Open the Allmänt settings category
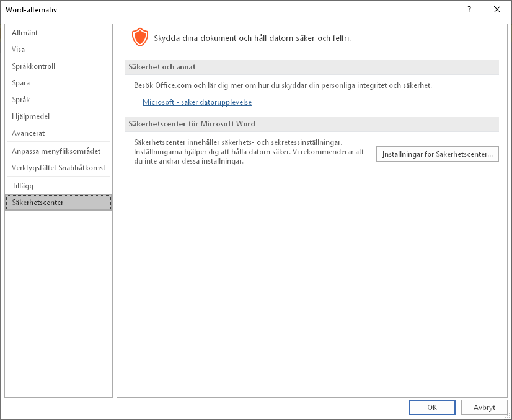This screenshot has width=512, height=420. point(25,33)
